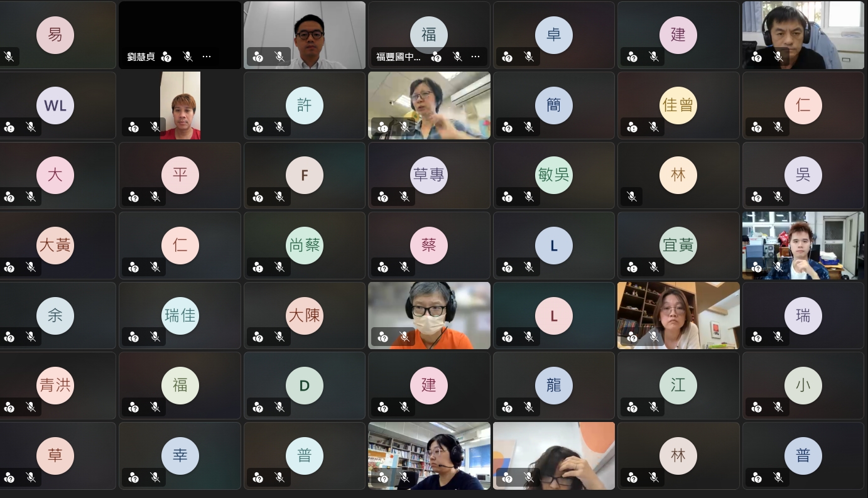Select video of masked person in orange shirt
868x498 pixels.
point(429,315)
